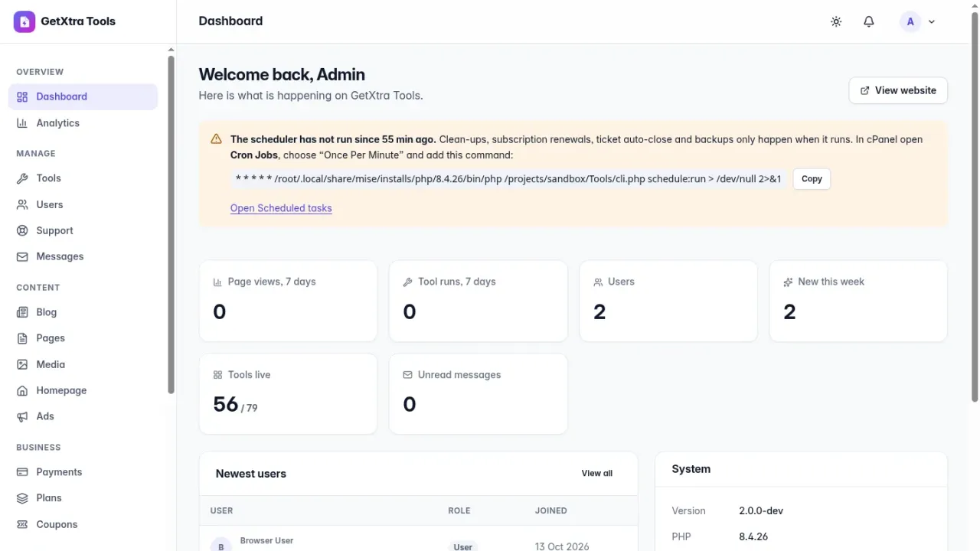Screen dimensions: 980x551
Task: Click the View website button
Action: pos(898,90)
